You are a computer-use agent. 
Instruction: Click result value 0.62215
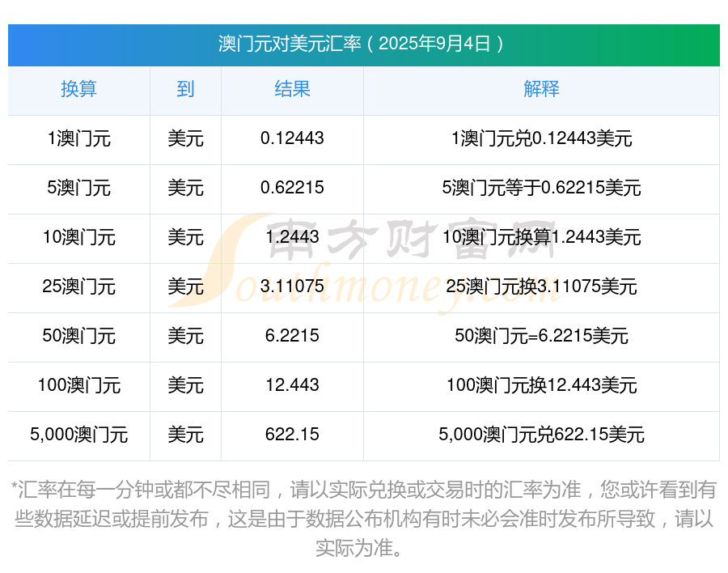pos(292,187)
